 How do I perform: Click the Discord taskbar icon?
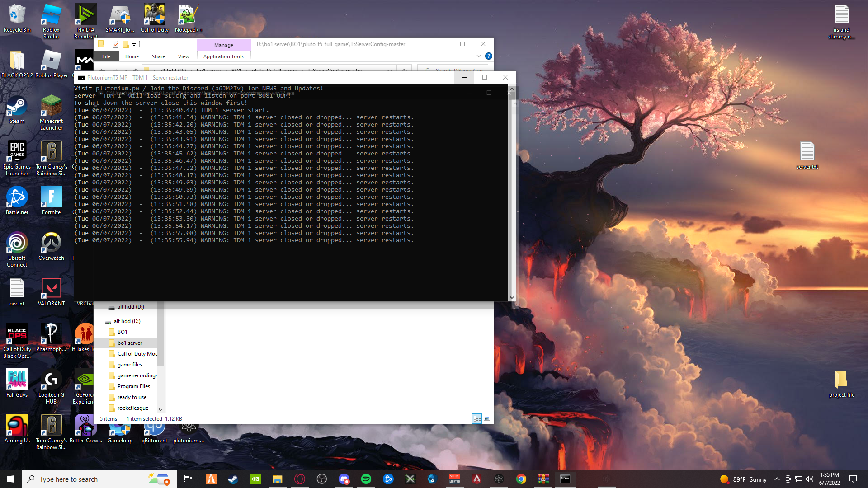point(344,479)
